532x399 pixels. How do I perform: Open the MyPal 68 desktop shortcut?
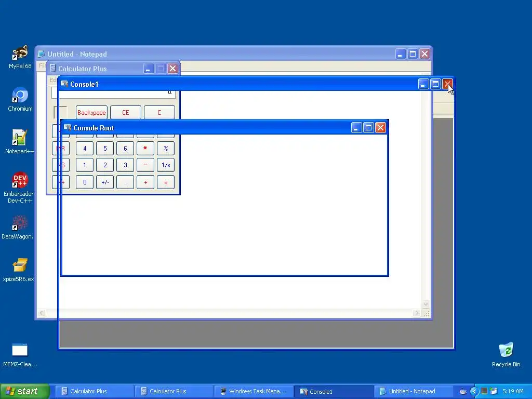pyautogui.click(x=20, y=57)
